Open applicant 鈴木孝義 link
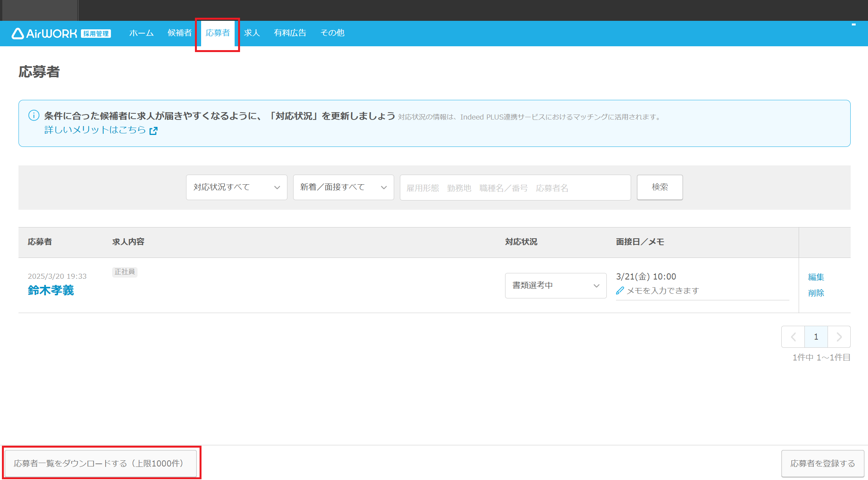This screenshot has width=868, height=480. (x=51, y=290)
